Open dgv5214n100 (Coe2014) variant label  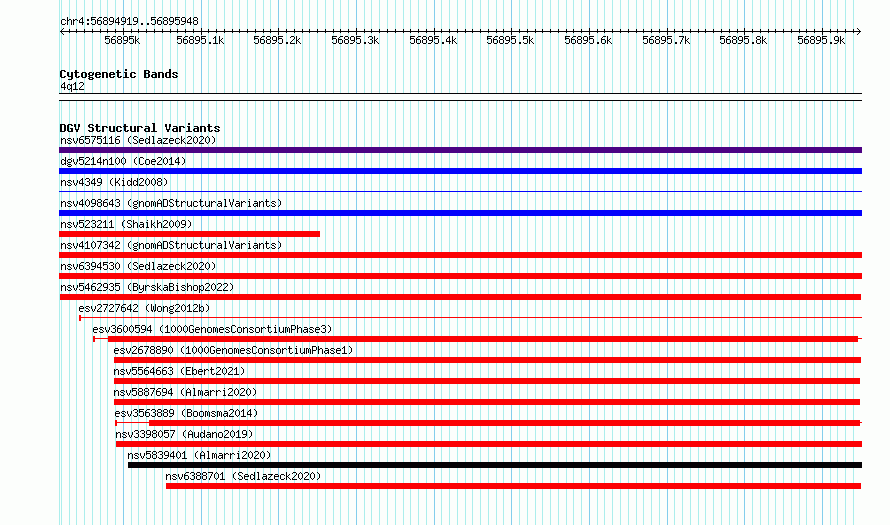point(123,161)
